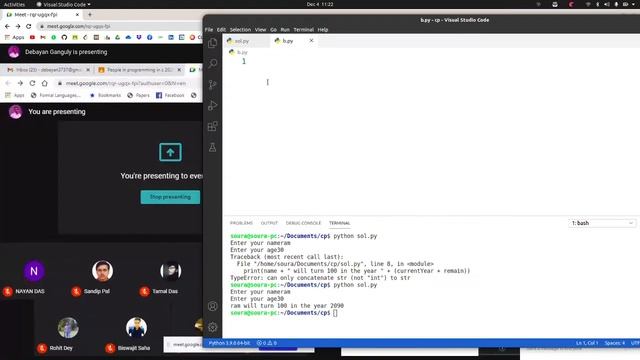Select the TERMINAL panel tab
This screenshot has width=640, height=360.
340,223
